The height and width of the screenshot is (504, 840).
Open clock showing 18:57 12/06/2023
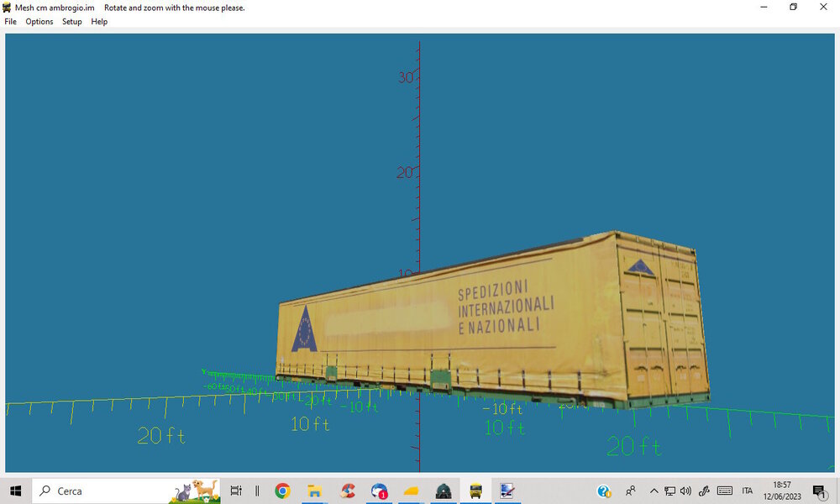click(x=782, y=491)
